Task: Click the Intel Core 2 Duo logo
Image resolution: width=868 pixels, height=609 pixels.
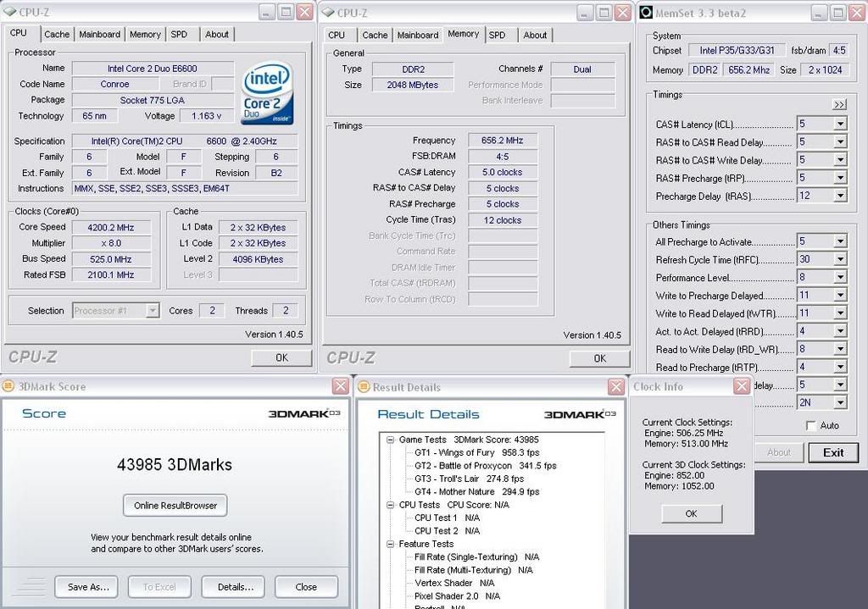Action: pyautogui.click(x=268, y=93)
